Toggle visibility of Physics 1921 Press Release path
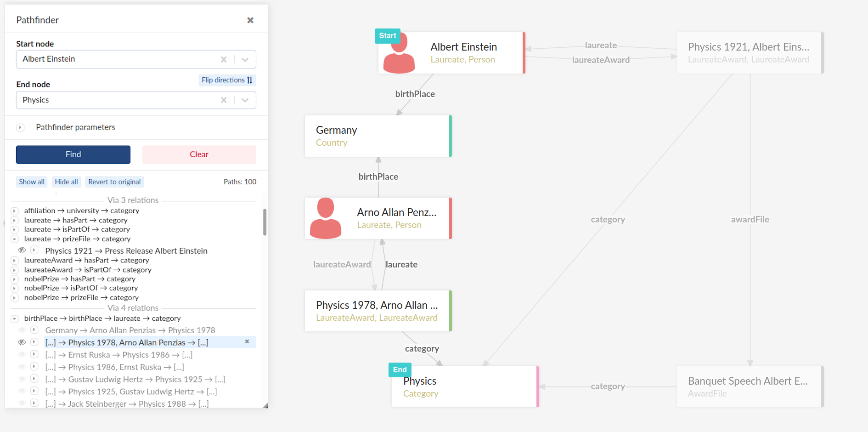868x432 pixels. [22, 250]
